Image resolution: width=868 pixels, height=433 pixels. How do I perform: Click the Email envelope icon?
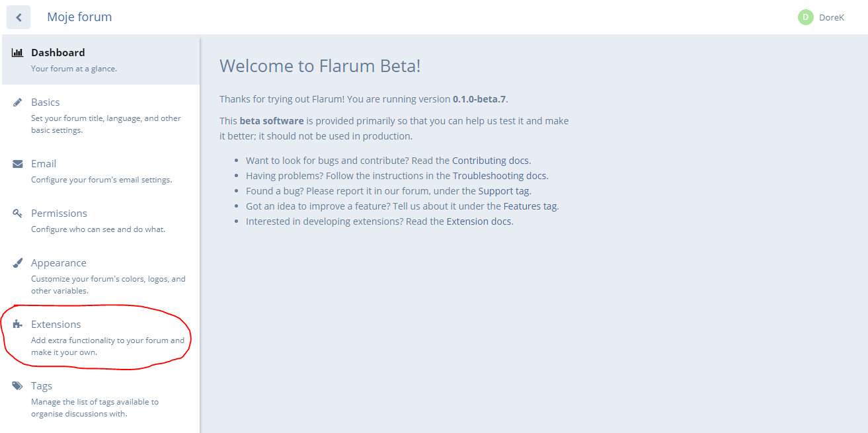tap(18, 164)
